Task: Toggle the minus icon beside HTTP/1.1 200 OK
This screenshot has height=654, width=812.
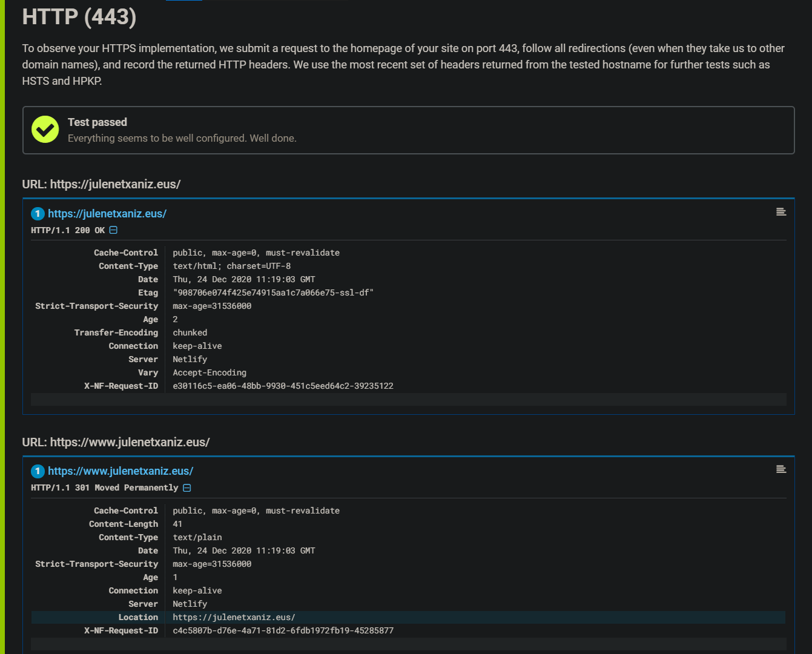Action: pyautogui.click(x=113, y=230)
